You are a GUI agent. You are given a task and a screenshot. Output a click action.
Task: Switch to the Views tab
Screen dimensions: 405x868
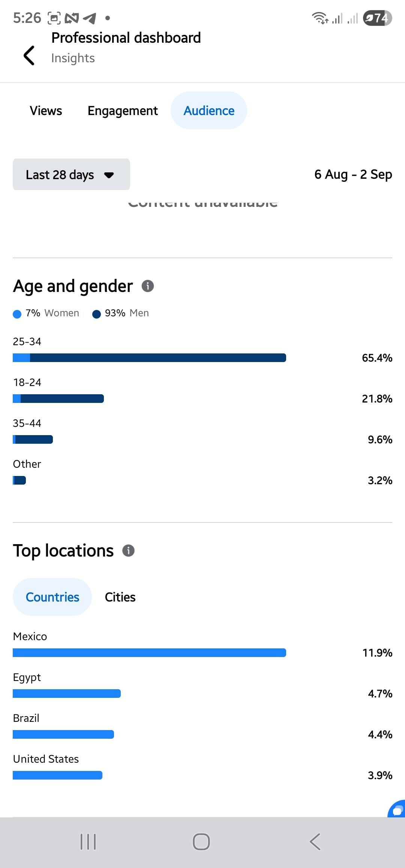pos(46,111)
